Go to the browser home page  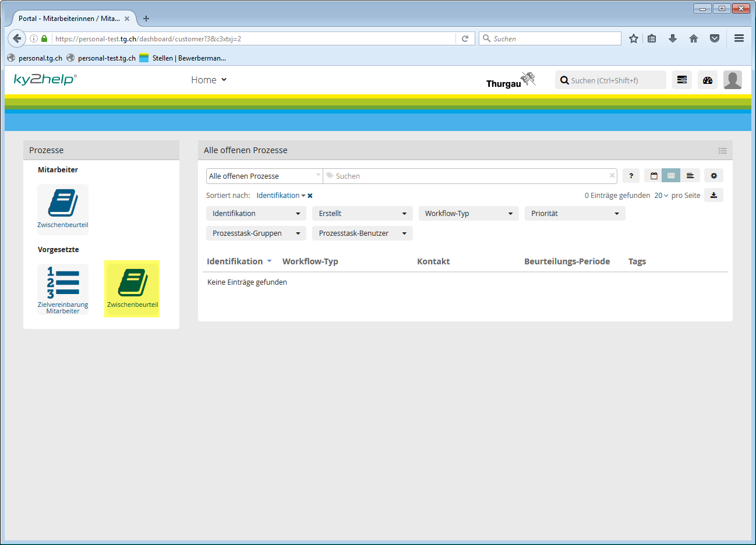(694, 38)
